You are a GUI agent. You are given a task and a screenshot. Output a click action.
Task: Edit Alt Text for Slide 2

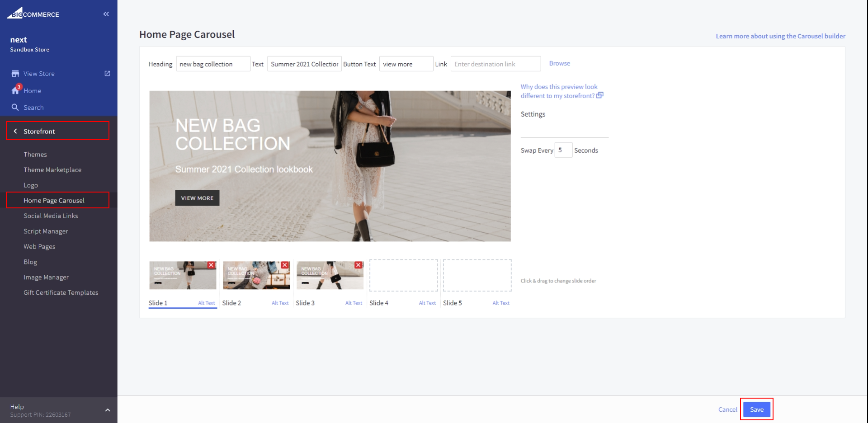coord(280,303)
